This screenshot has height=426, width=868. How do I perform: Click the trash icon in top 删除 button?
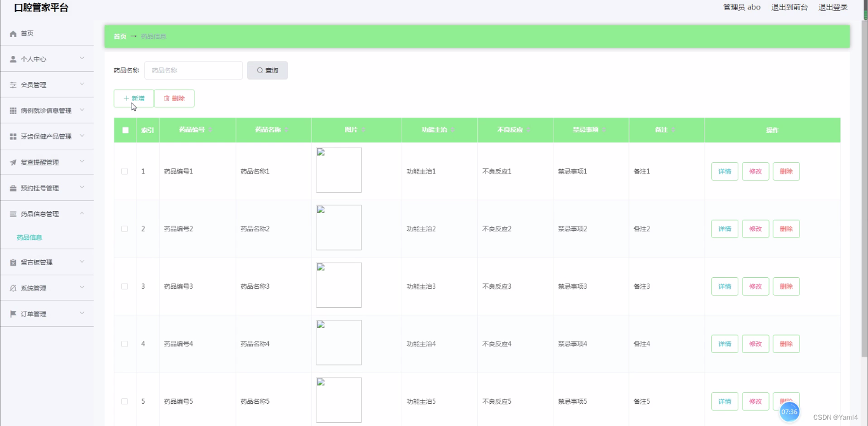pos(167,99)
